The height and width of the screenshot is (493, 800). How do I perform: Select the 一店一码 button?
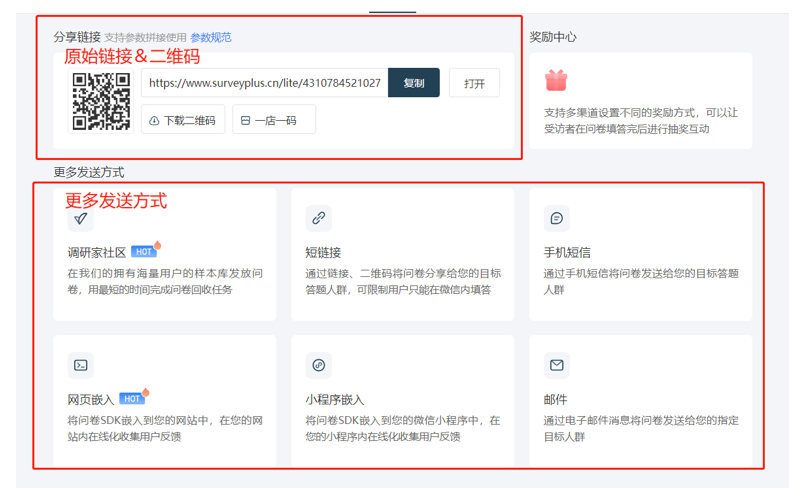(274, 120)
